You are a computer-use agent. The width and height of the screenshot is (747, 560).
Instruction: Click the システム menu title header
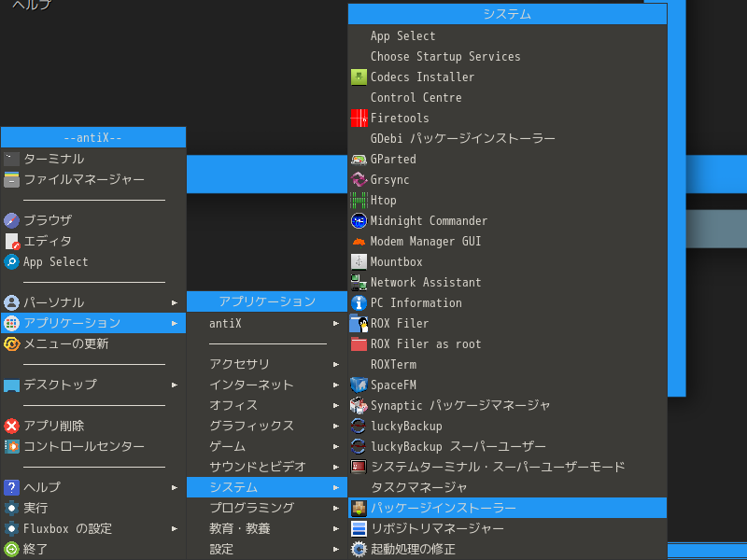(x=507, y=14)
